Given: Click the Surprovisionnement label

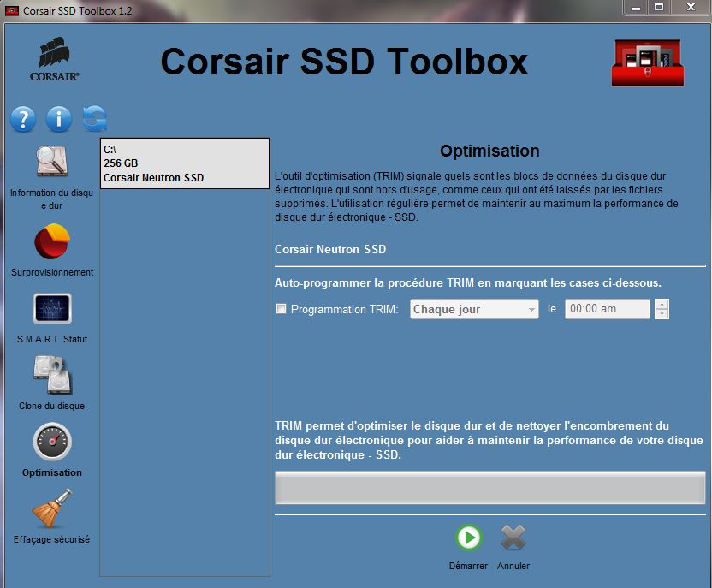Looking at the screenshot, I should [x=52, y=272].
